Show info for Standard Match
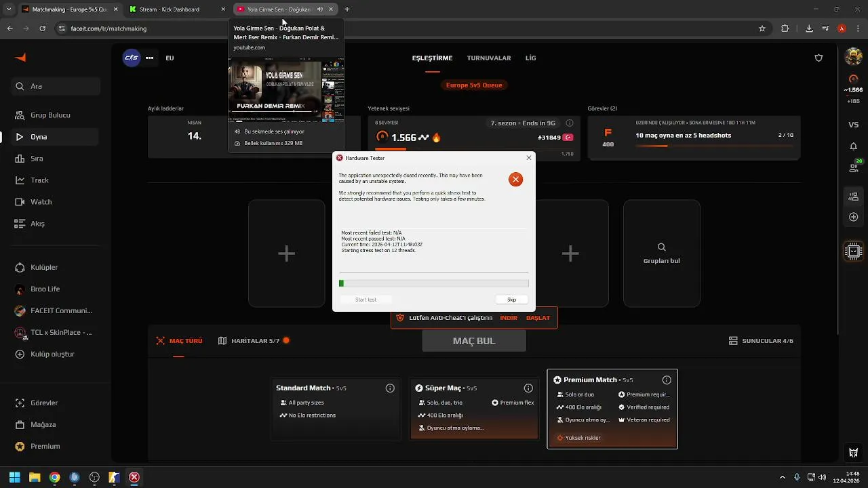The width and height of the screenshot is (868, 488). point(390,388)
